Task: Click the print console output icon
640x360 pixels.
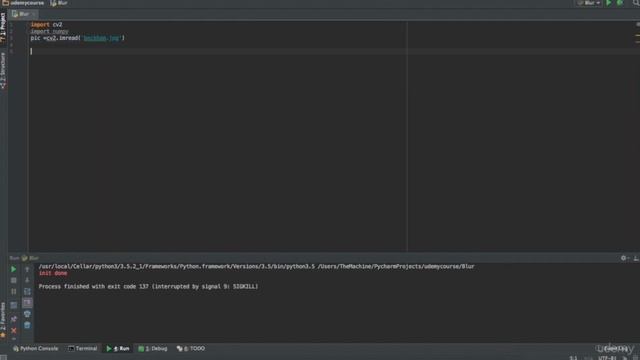Action: pos(27,314)
